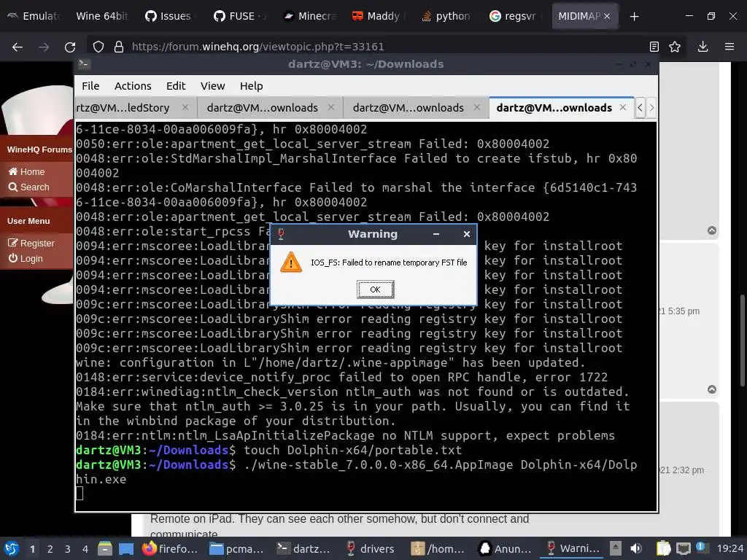Click the update notification tray icon
Viewport: 747px width, 560px height.
701,548
